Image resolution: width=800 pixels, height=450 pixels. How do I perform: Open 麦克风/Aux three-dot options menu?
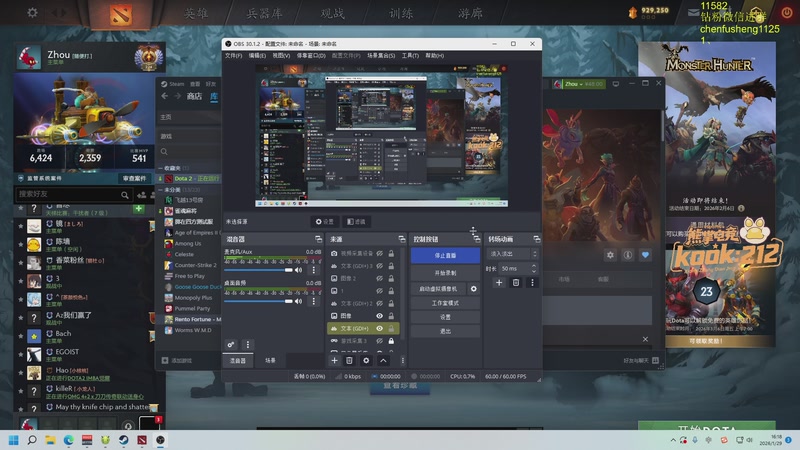314,270
